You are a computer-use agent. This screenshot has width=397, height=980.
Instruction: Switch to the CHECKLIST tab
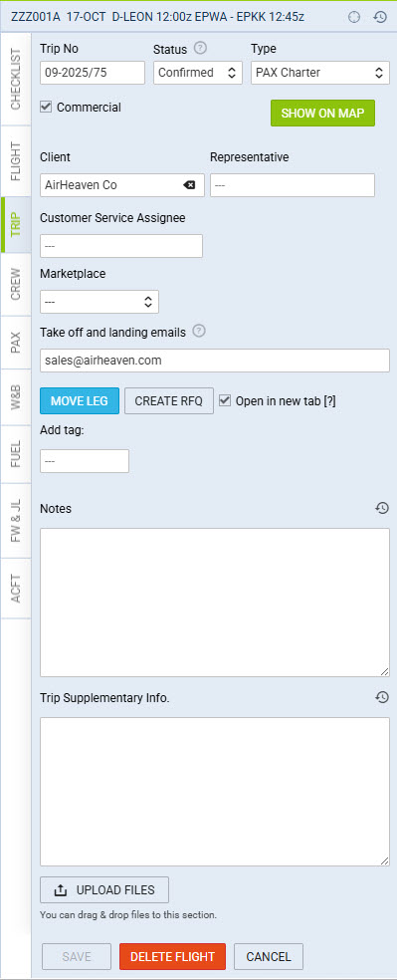(16, 78)
